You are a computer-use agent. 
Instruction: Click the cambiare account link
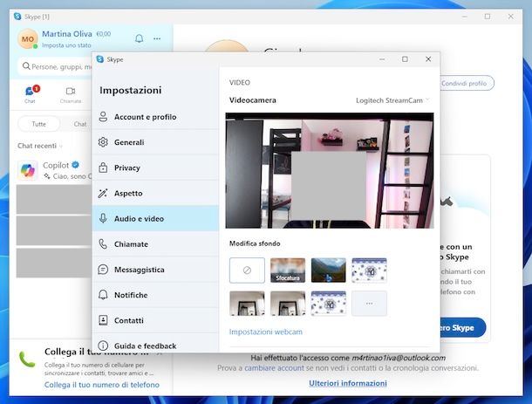[x=274, y=368]
